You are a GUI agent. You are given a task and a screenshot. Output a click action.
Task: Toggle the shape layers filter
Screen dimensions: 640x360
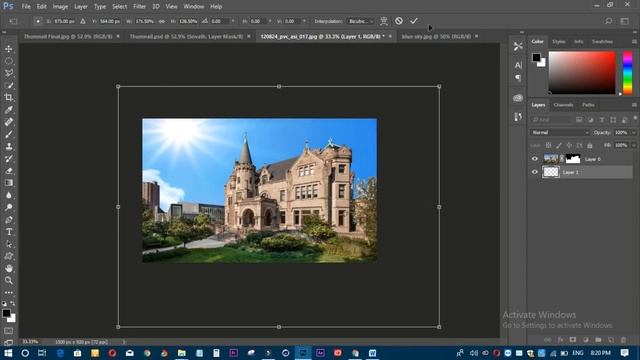pyautogui.click(x=613, y=120)
